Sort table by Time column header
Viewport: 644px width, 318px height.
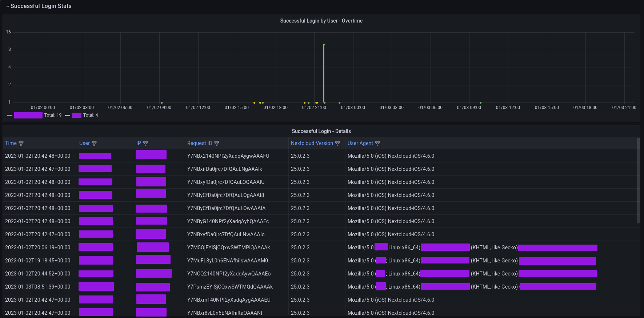[x=11, y=143]
